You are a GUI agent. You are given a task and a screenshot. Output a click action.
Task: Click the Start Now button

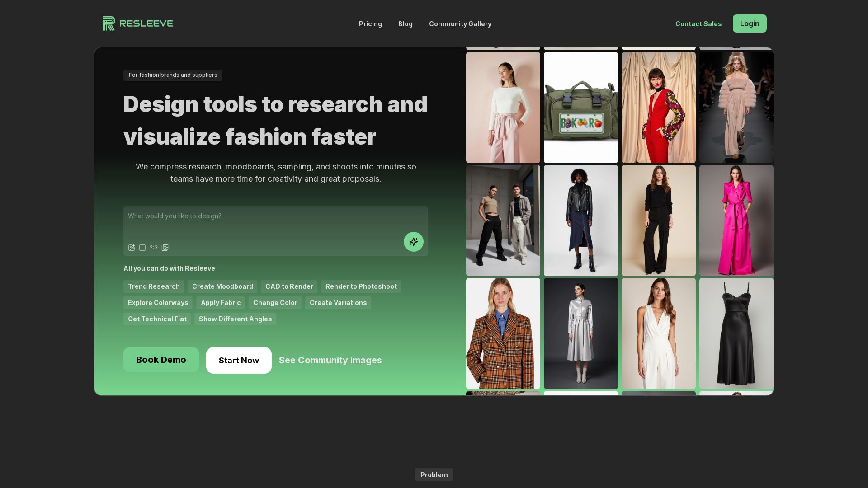[x=239, y=361]
